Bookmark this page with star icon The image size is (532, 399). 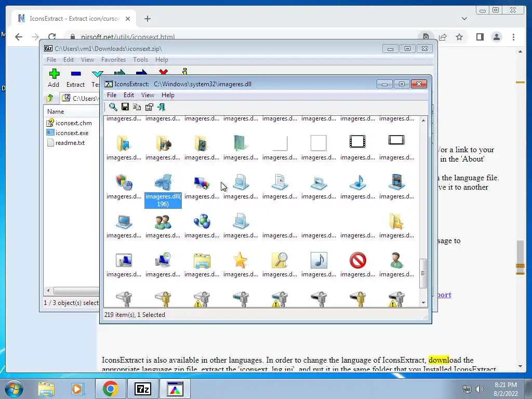(x=459, y=37)
